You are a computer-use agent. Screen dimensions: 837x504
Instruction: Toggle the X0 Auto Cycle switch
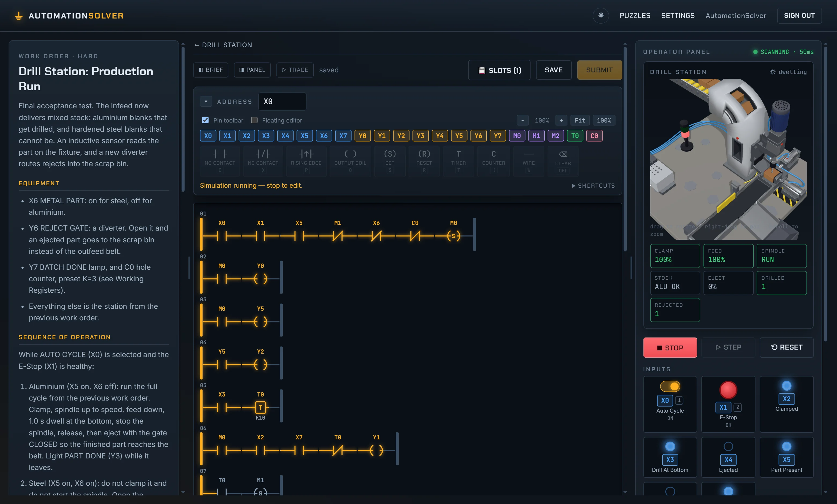pyautogui.click(x=670, y=386)
